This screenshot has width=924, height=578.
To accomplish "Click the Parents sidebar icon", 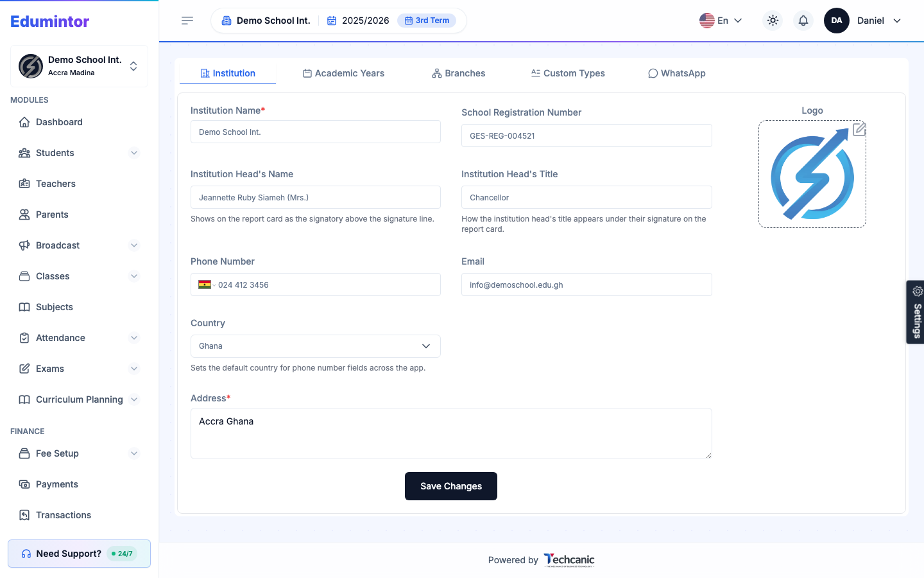I will (24, 215).
